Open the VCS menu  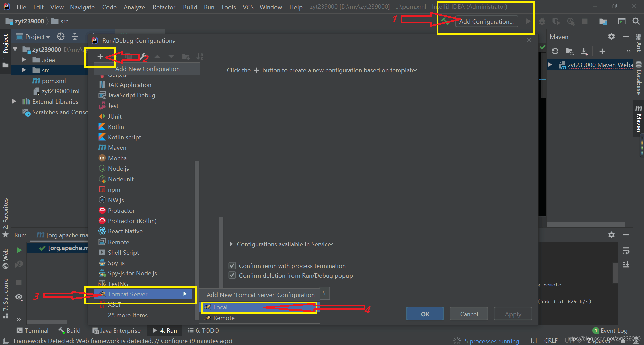(248, 7)
